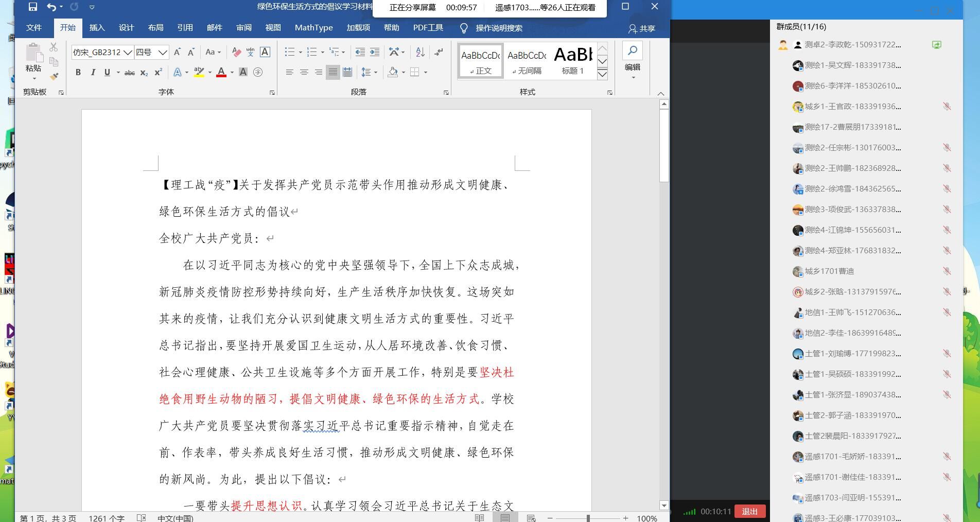Open the Find magnifier in Editing group
Image resolution: width=980 pixels, height=522 pixels.
633,50
